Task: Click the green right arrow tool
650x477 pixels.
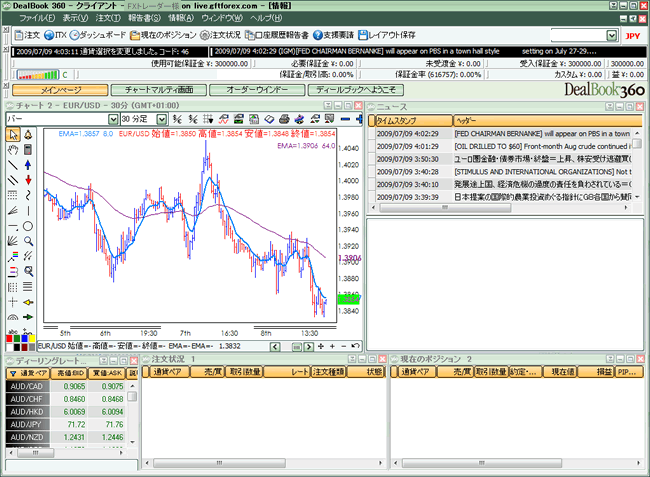Action: pos(28,317)
